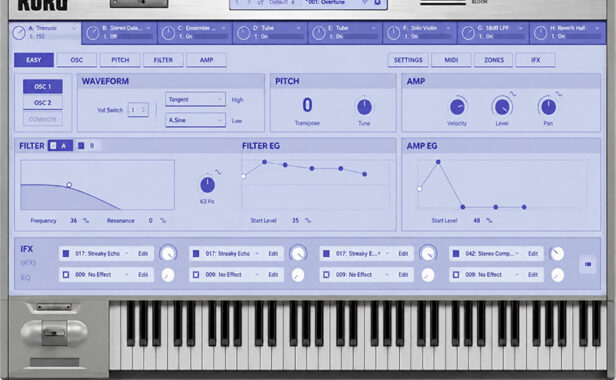Open the A.Sine Low waveform dropdown
This screenshot has width=616, height=380.
pos(195,120)
